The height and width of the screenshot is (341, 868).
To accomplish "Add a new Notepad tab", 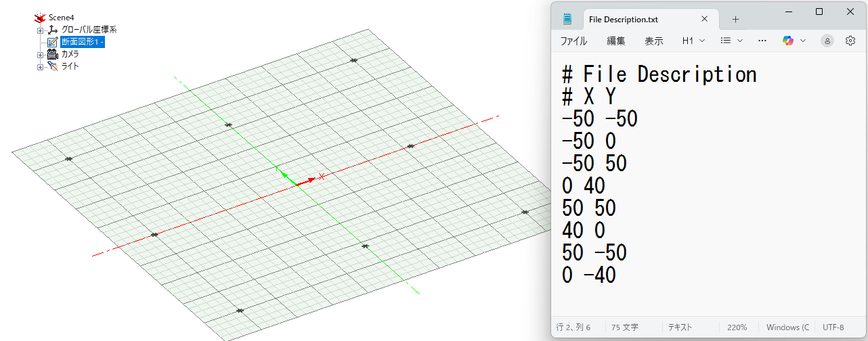I will (x=736, y=19).
